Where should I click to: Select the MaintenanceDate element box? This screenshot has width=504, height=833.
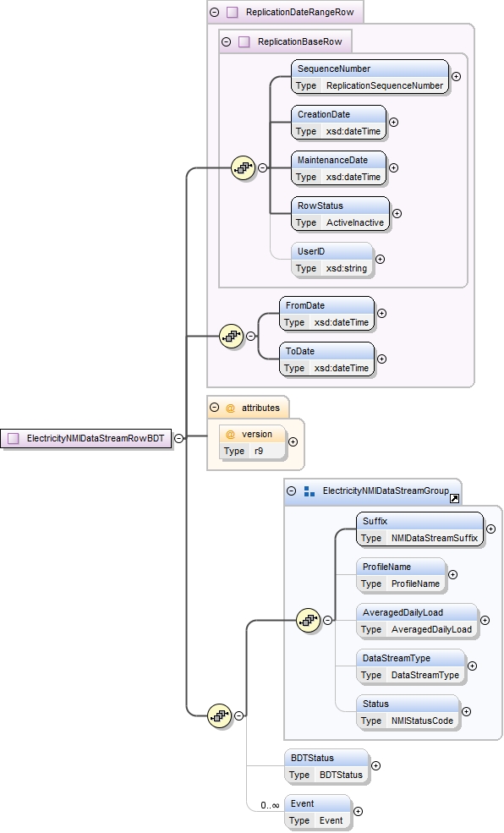pos(339,168)
